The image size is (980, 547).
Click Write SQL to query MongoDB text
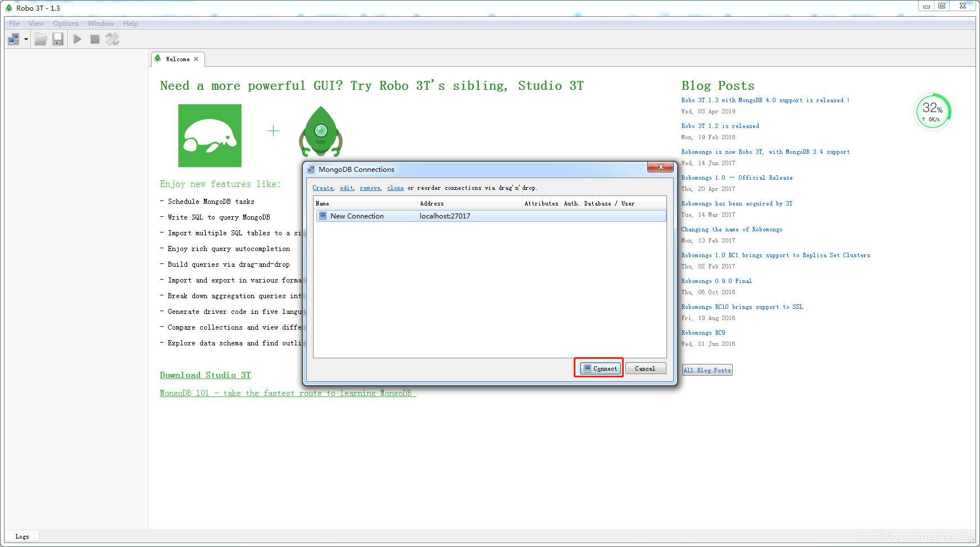click(x=219, y=217)
